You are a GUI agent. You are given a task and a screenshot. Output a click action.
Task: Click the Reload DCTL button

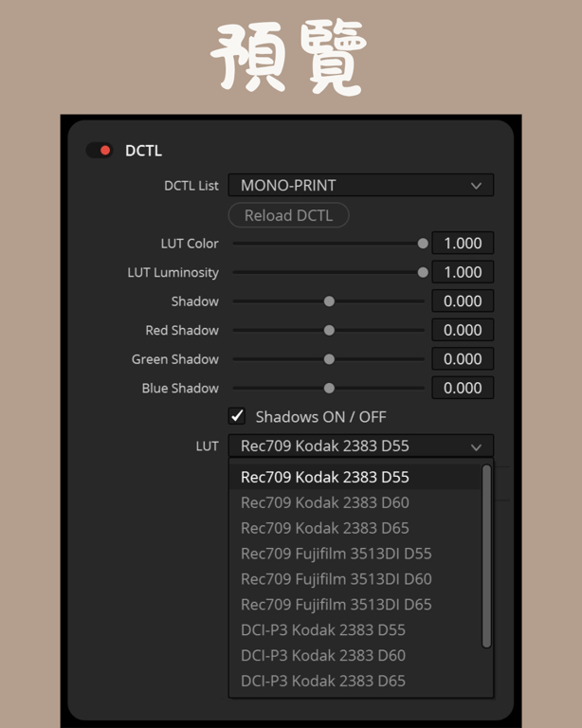coord(288,215)
